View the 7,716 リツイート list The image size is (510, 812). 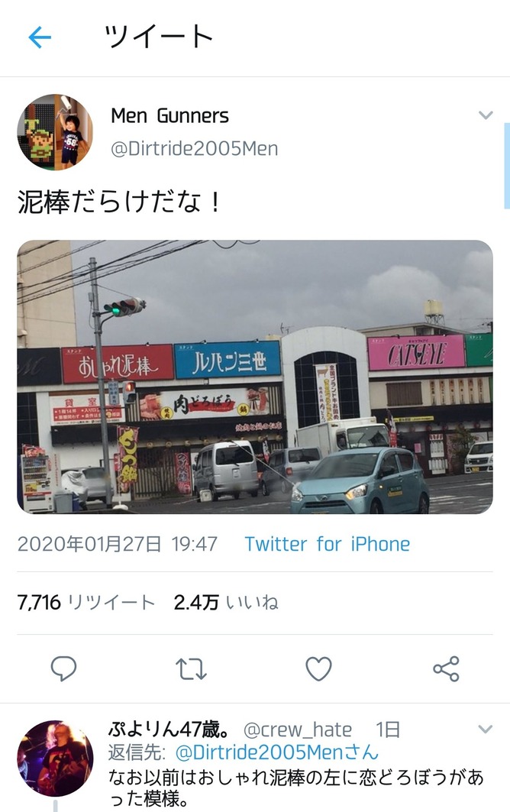(86, 603)
